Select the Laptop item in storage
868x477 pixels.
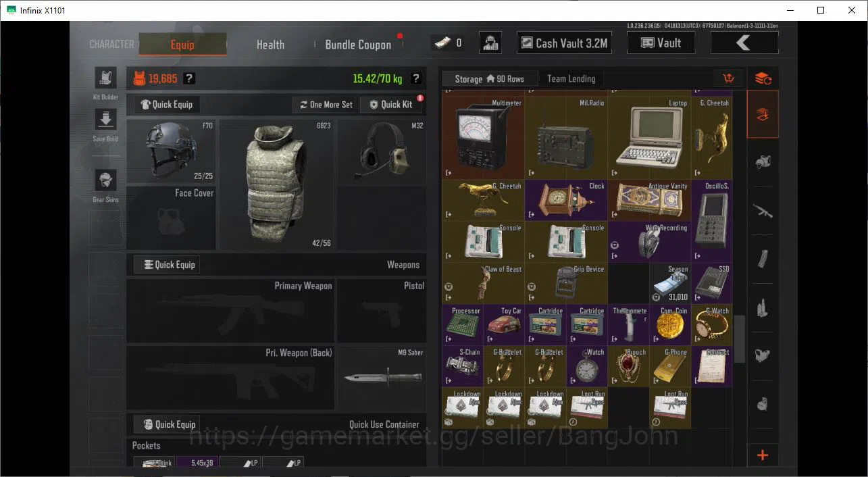[x=649, y=138]
